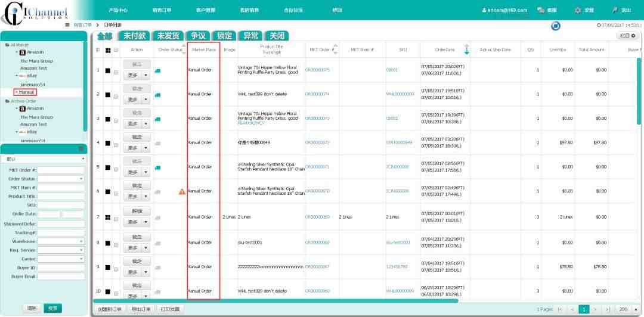This screenshot has height=317, width=644.
Task: Open the page size 200 dropdown
Action: click(636, 309)
